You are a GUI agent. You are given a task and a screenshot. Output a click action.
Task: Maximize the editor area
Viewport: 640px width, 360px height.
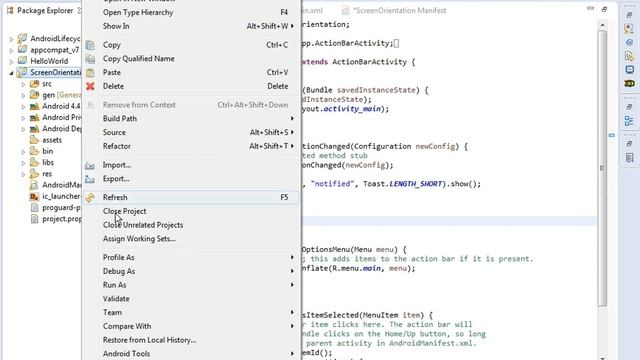tap(604, 9)
